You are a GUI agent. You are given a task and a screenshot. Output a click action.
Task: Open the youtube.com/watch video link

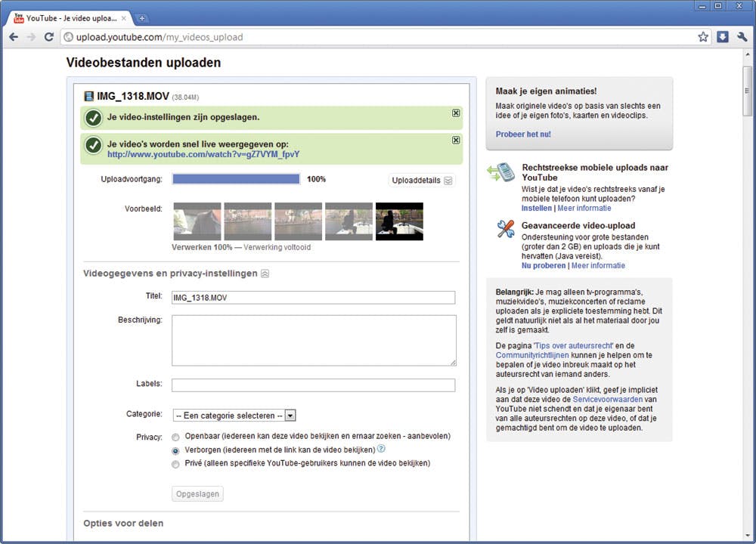(x=203, y=154)
